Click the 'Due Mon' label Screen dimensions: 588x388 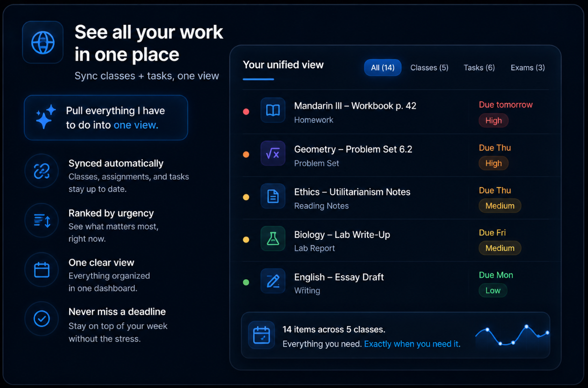click(496, 275)
